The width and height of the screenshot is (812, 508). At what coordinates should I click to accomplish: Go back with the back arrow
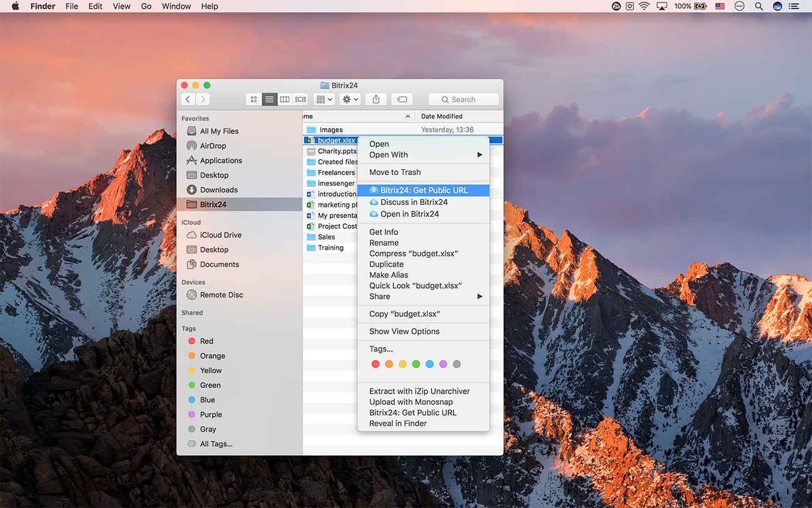[188, 99]
